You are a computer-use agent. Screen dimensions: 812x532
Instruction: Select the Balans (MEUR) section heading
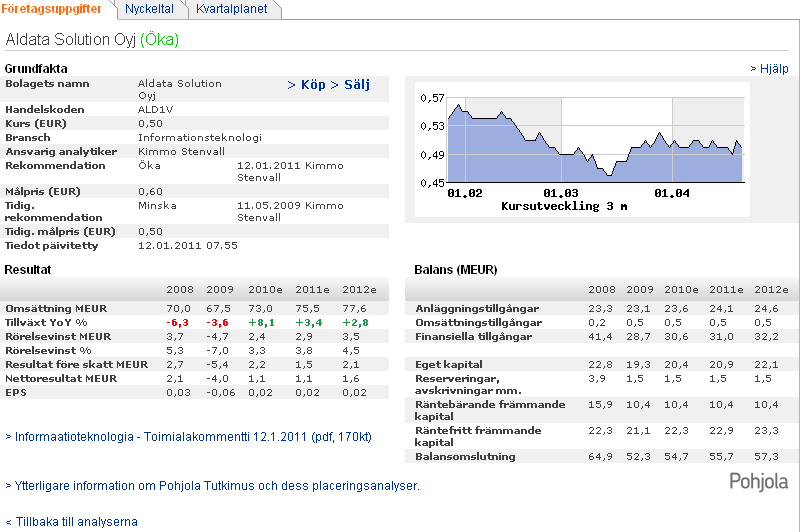(456, 269)
